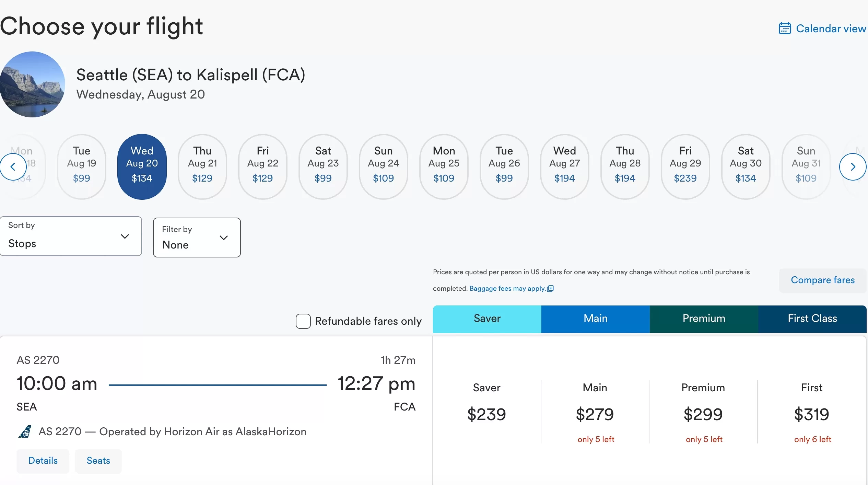Pick Tue Aug 19 $99 date
This screenshot has width=868, height=485.
82,167
